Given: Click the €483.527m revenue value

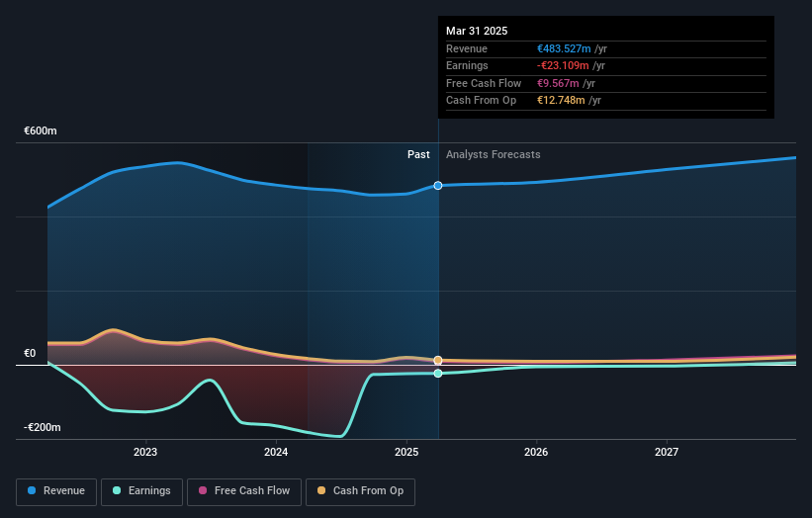Looking at the screenshot, I should [564, 48].
